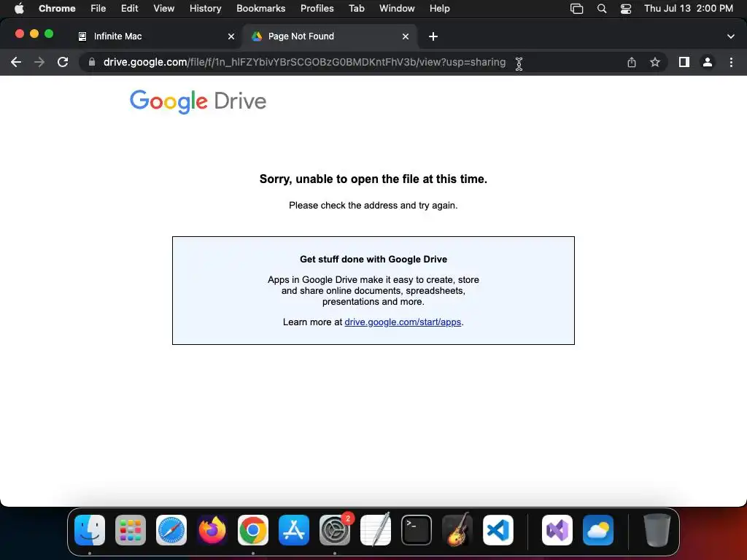This screenshot has width=747, height=560.
Task: Open the Window menu
Action: pyautogui.click(x=397, y=9)
